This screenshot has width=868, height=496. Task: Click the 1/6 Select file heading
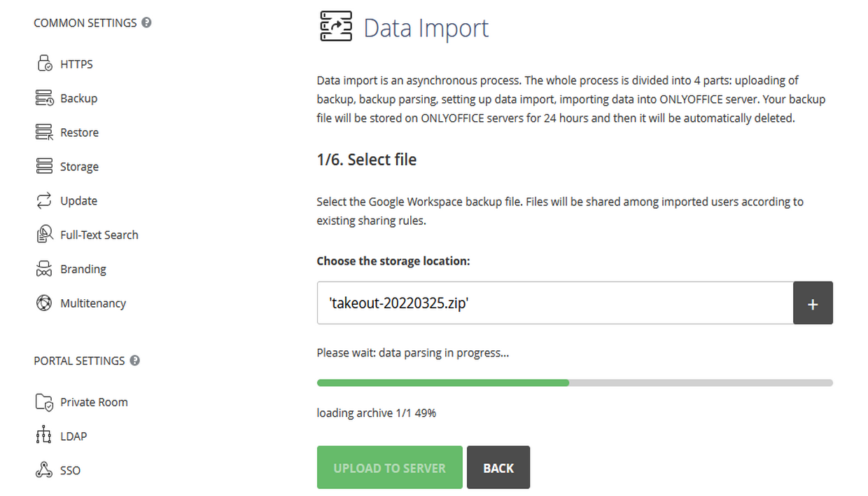366,159
